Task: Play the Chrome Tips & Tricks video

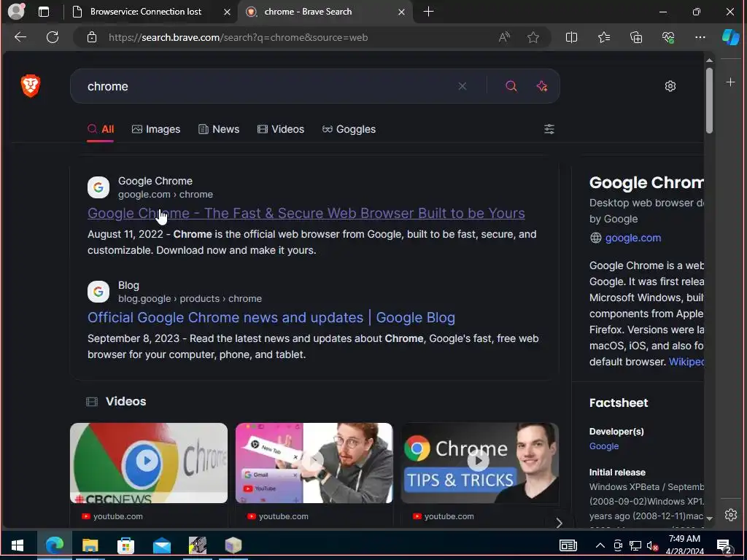Action: 479,462
